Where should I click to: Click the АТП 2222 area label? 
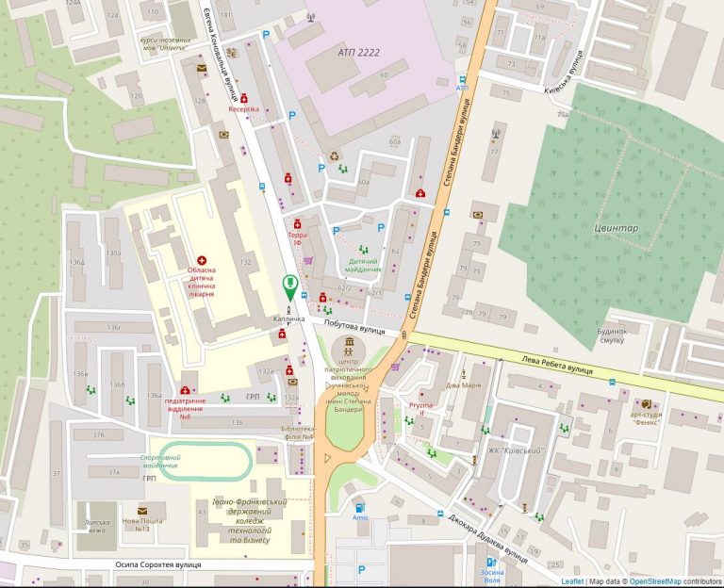358,52
